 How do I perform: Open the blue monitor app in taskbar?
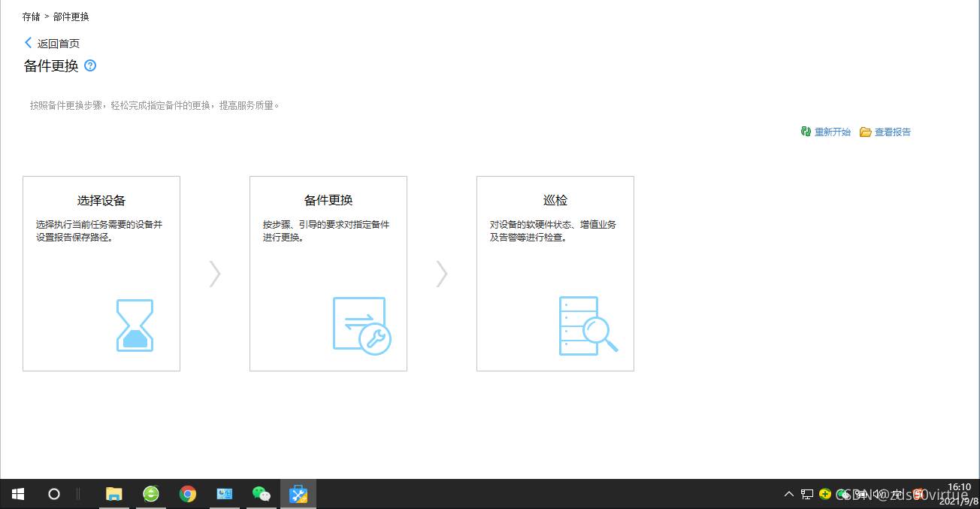point(225,494)
